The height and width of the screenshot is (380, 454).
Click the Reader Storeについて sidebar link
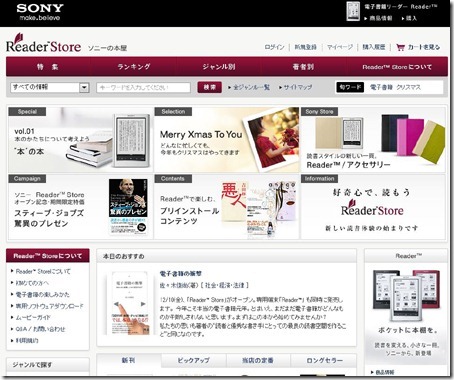click(x=43, y=271)
